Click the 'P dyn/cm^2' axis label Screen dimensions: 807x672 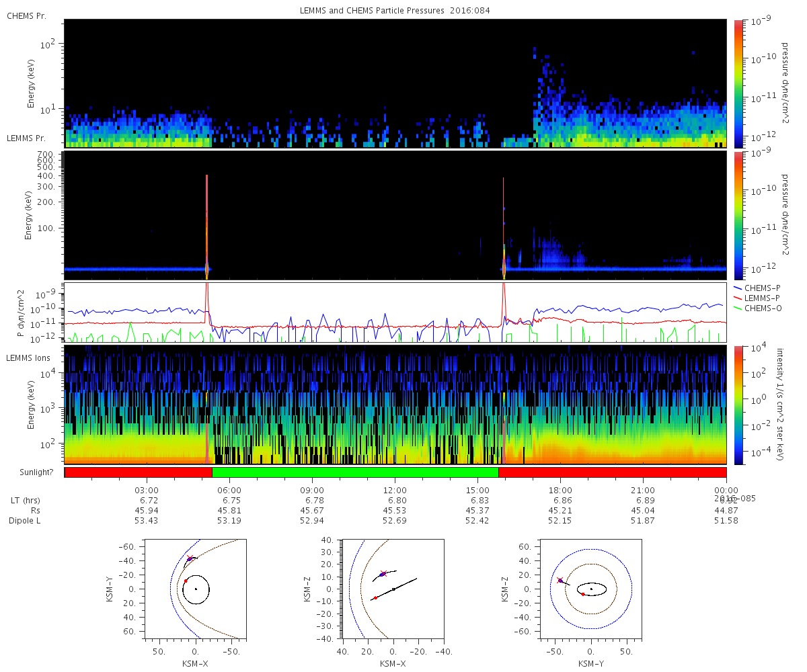(x=20, y=313)
